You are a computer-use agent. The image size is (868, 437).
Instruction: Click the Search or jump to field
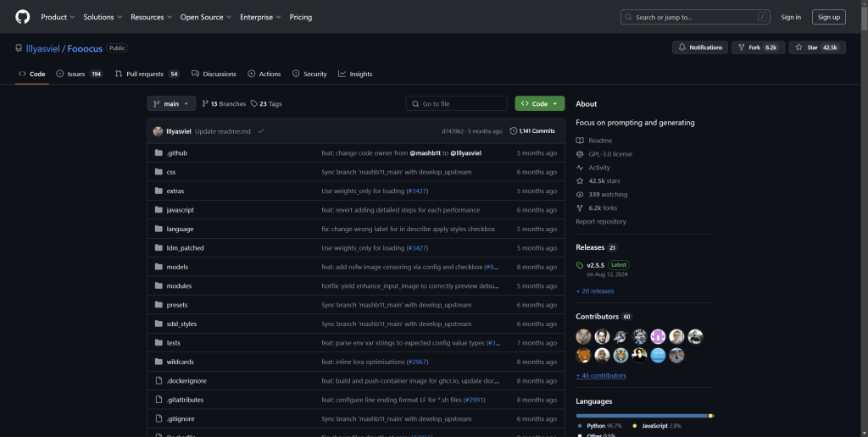695,17
